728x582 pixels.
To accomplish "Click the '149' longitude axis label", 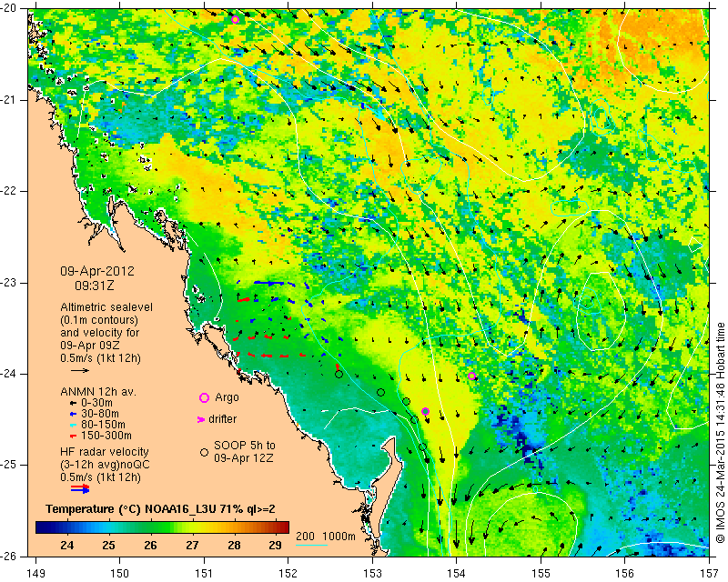I will tap(35, 574).
